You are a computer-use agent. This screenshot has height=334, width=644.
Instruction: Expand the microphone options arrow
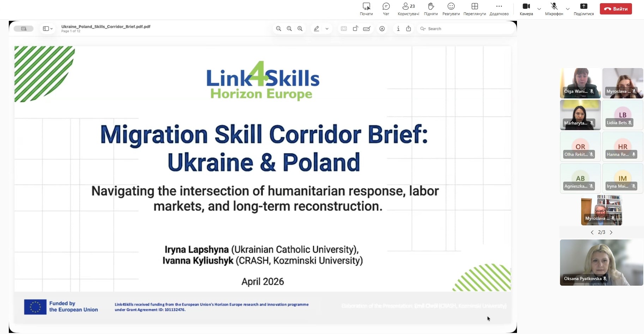(x=568, y=9)
